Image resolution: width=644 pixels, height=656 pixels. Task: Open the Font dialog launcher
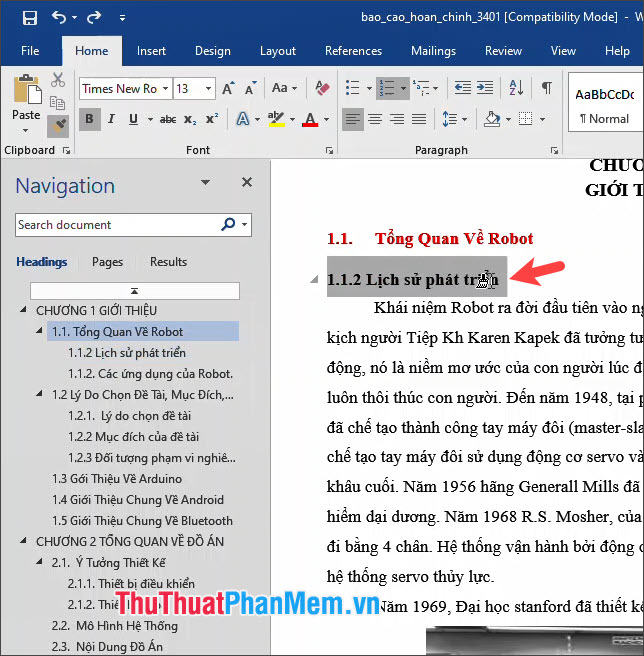click(x=329, y=151)
